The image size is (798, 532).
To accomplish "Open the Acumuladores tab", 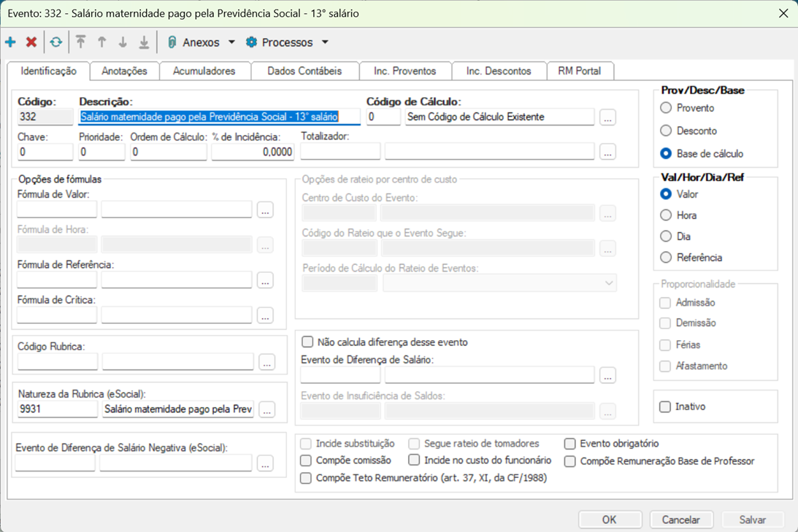I will click(x=204, y=72).
